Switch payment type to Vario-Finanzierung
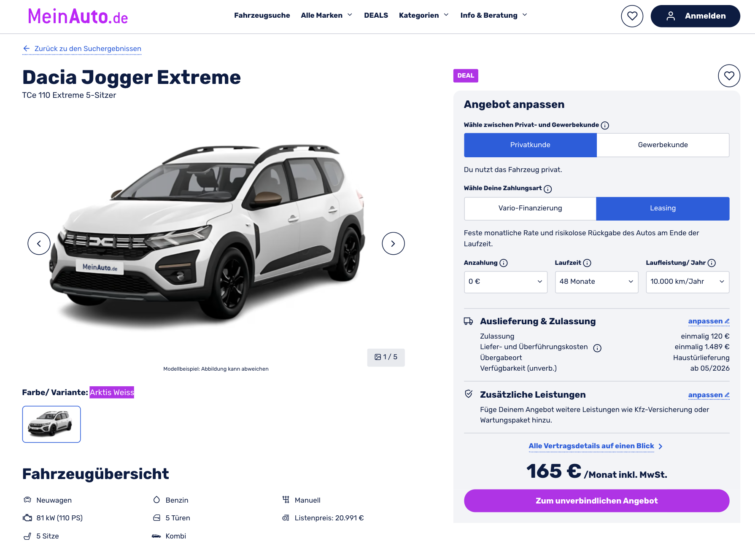 [530, 208]
